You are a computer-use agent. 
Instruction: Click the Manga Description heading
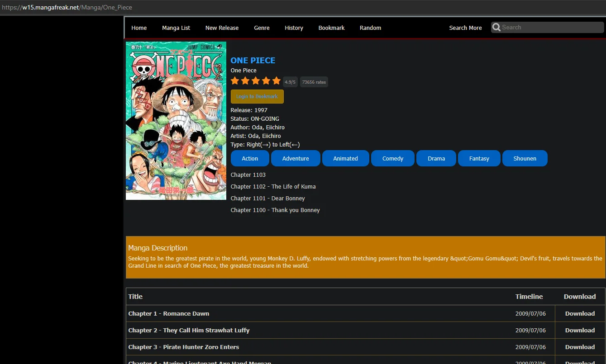pos(157,248)
